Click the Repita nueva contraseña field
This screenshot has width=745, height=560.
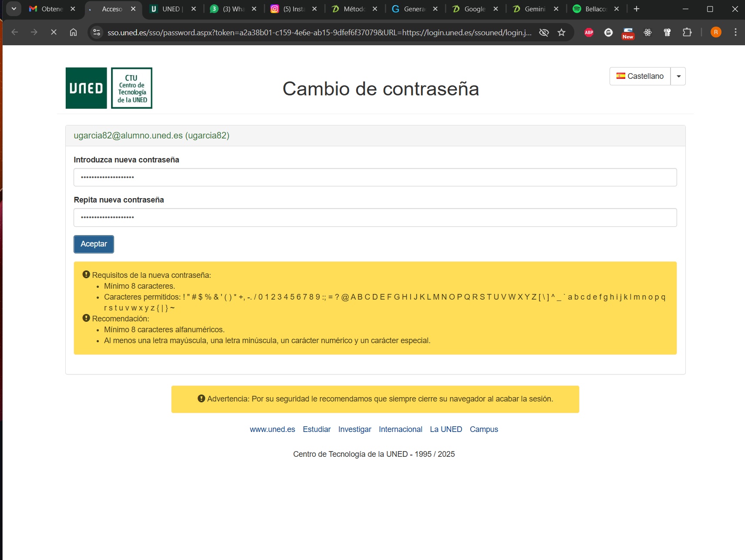374,217
